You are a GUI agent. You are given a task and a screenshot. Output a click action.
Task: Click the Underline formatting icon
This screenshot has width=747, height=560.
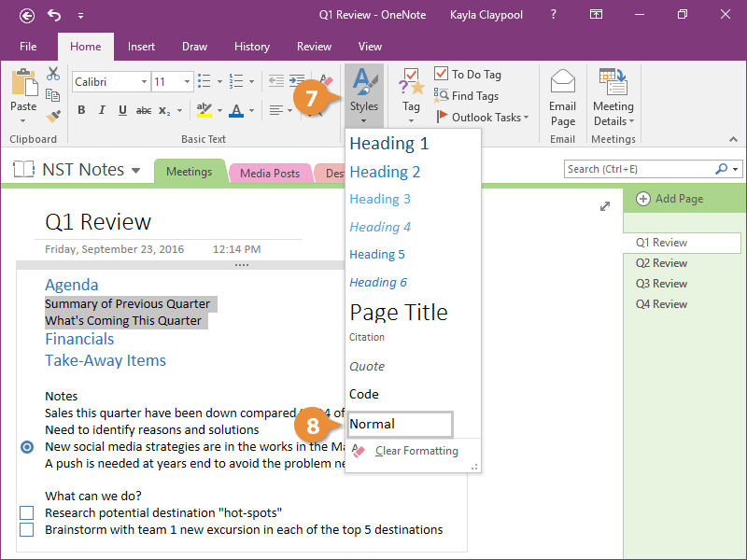(x=121, y=110)
